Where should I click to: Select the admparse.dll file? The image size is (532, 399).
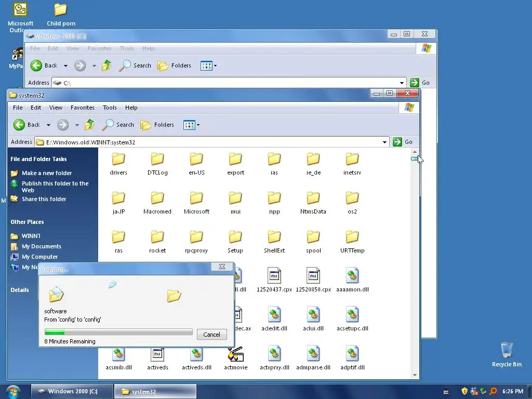313,358
